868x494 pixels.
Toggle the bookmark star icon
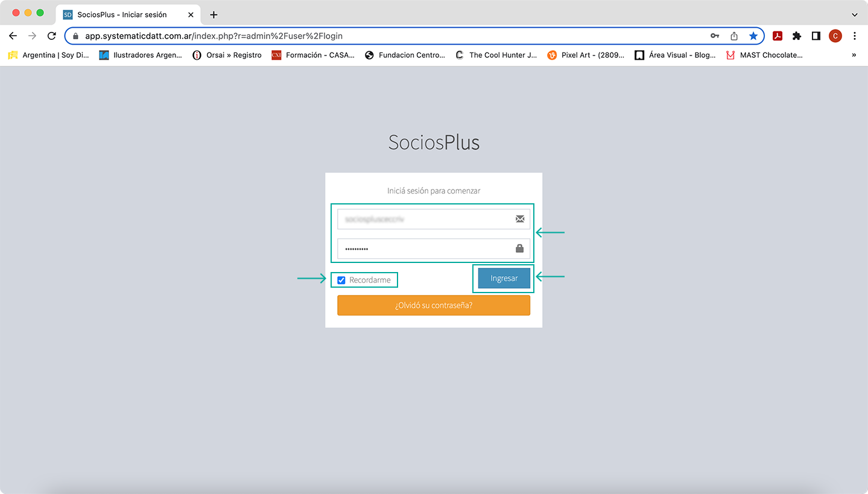(753, 36)
